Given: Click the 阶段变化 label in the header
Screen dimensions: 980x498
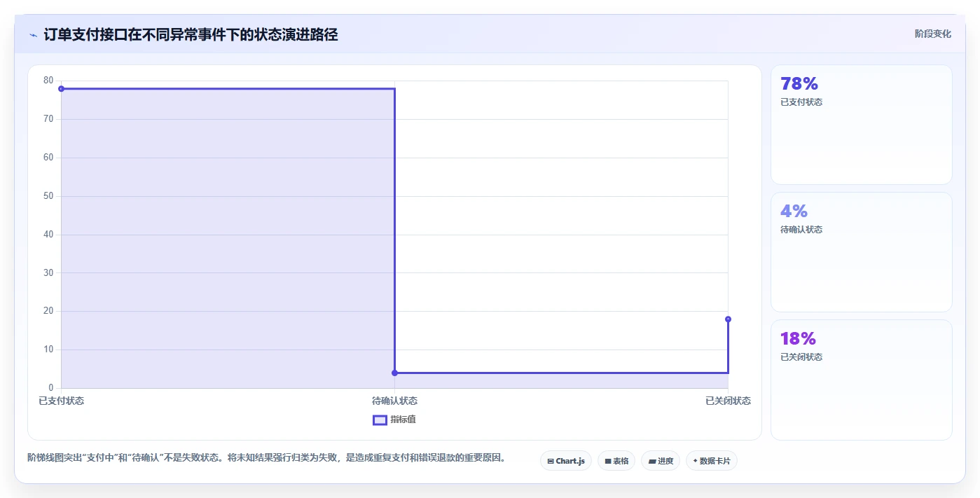Looking at the screenshot, I should coord(932,34).
